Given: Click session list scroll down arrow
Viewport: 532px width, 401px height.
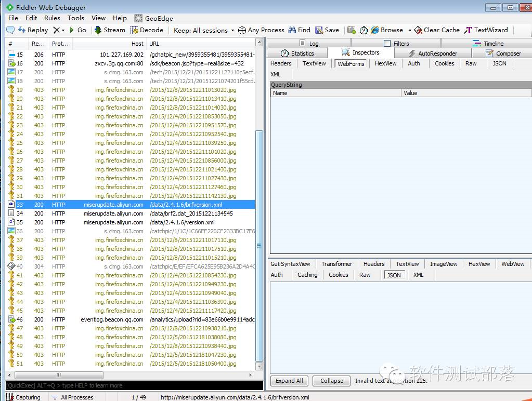Looking at the screenshot, I should click(259, 366).
